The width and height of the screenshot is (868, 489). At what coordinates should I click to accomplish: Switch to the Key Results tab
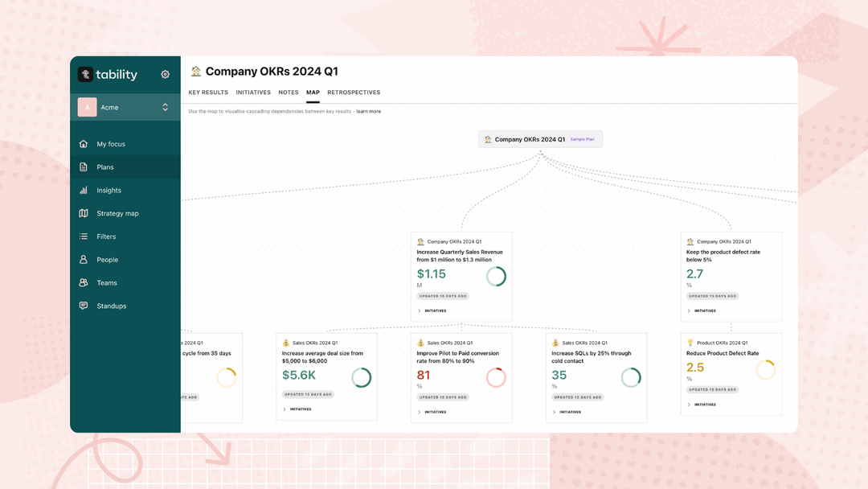(x=208, y=92)
